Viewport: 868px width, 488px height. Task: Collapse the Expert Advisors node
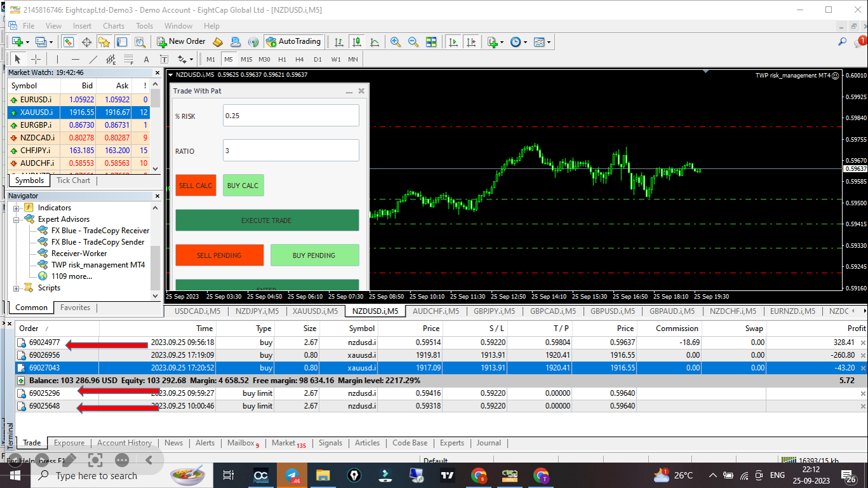(x=17, y=219)
